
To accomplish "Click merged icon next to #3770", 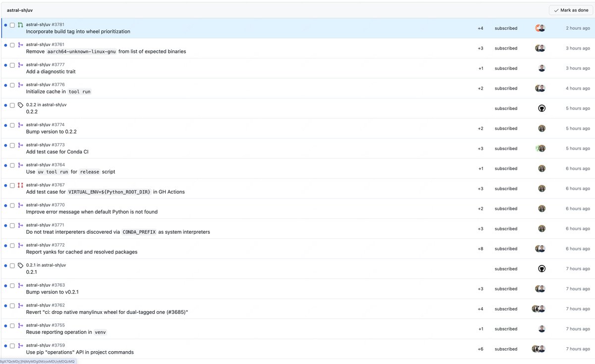I will (20, 205).
